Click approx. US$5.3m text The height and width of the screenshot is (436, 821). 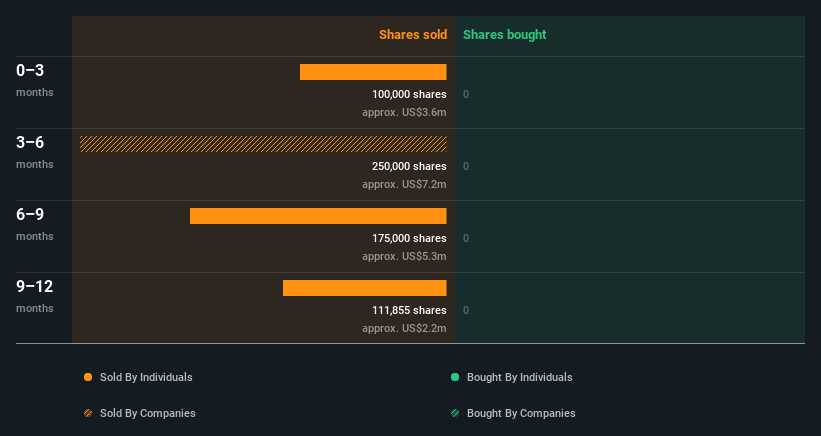(x=404, y=256)
